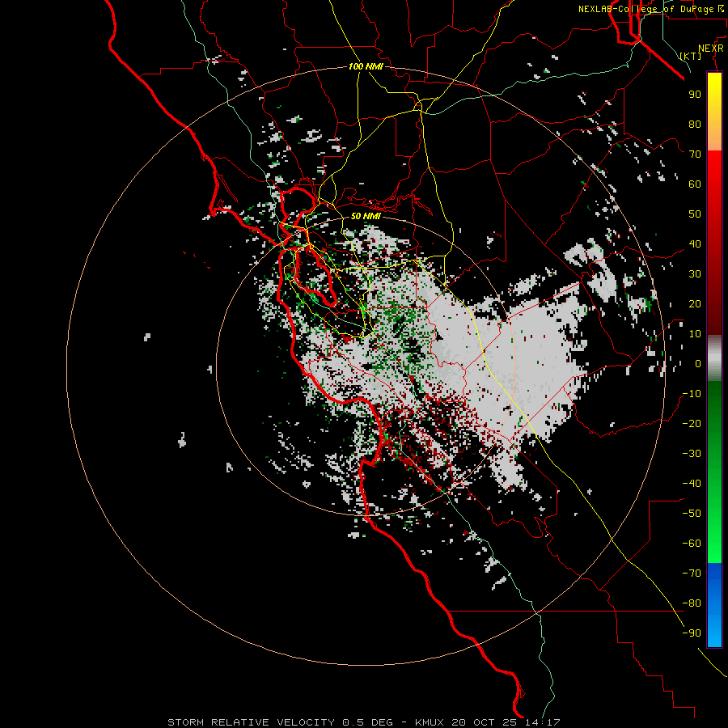Image resolution: width=728 pixels, height=728 pixels.
Task: Click the "70" value on velocity scale
Action: [x=695, y=154]
